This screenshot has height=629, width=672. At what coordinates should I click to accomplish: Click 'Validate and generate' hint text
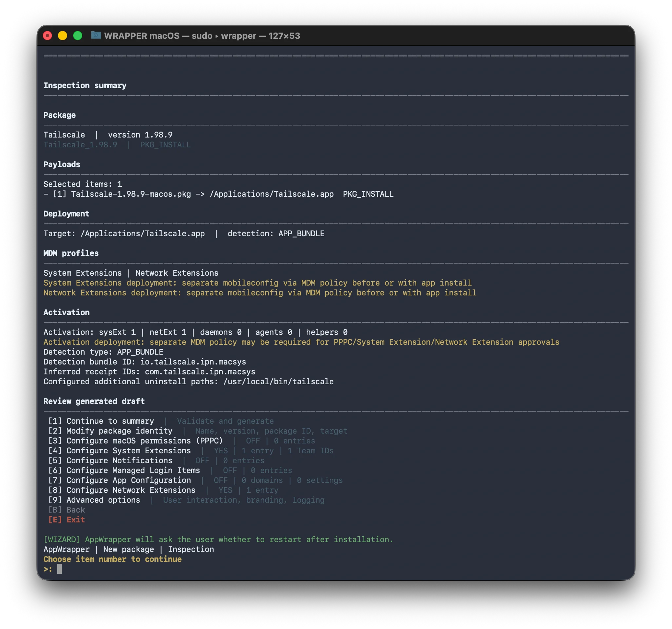click(x=225, y=421)
